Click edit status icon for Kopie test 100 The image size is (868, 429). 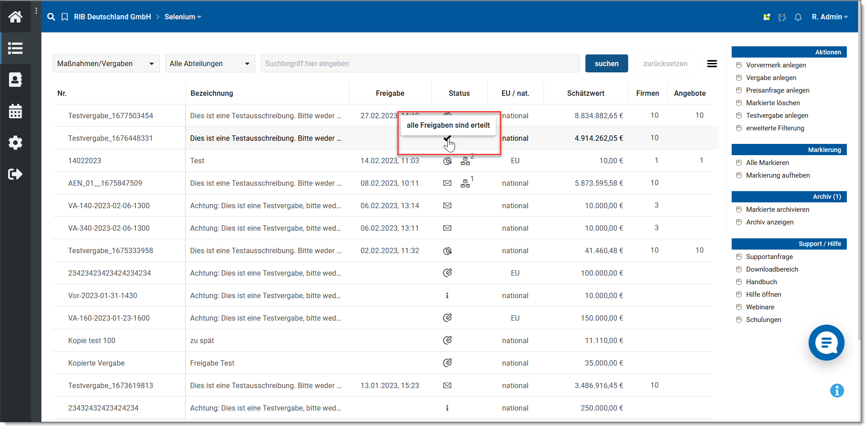(447, 340)
